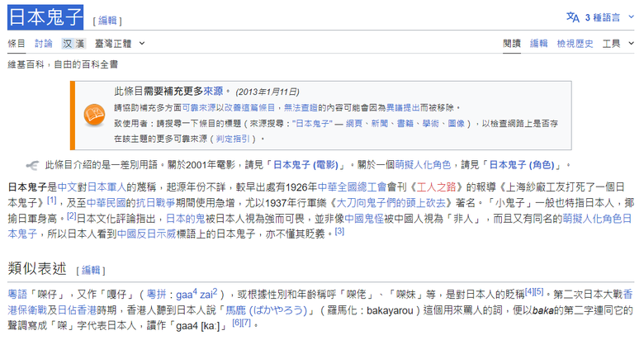
Task: Click the (2013年1月11日) date text
Action: point(268,92)
